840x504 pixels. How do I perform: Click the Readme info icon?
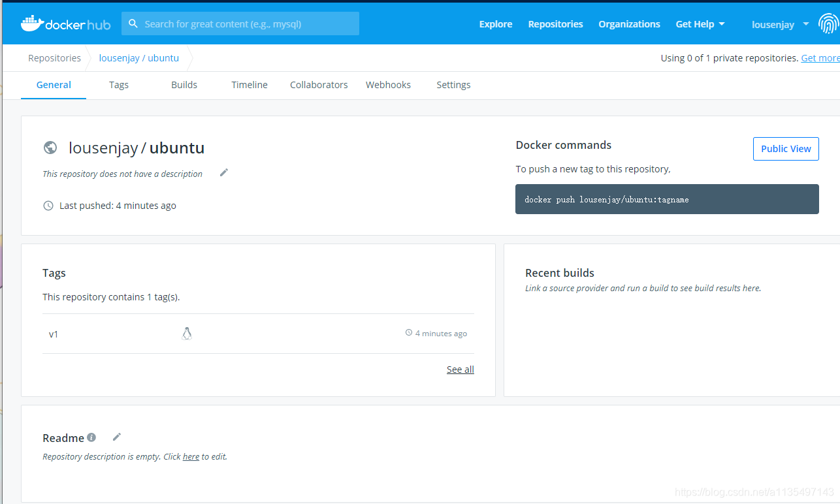[x=91, y=437]
